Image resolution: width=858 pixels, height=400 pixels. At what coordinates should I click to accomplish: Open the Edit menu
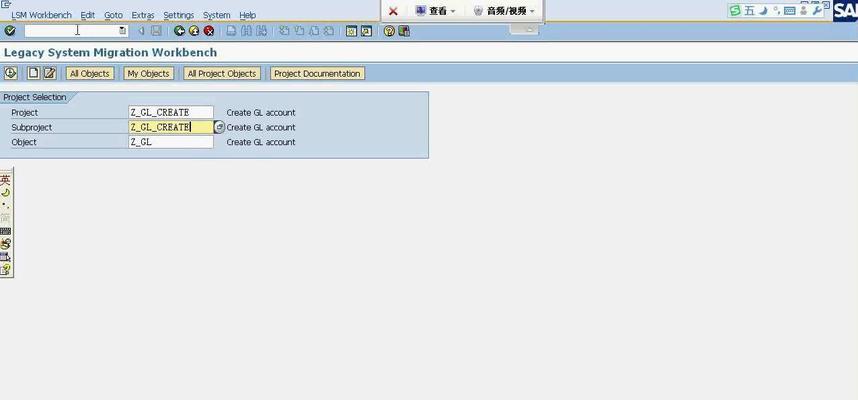(x=88, y=15)
